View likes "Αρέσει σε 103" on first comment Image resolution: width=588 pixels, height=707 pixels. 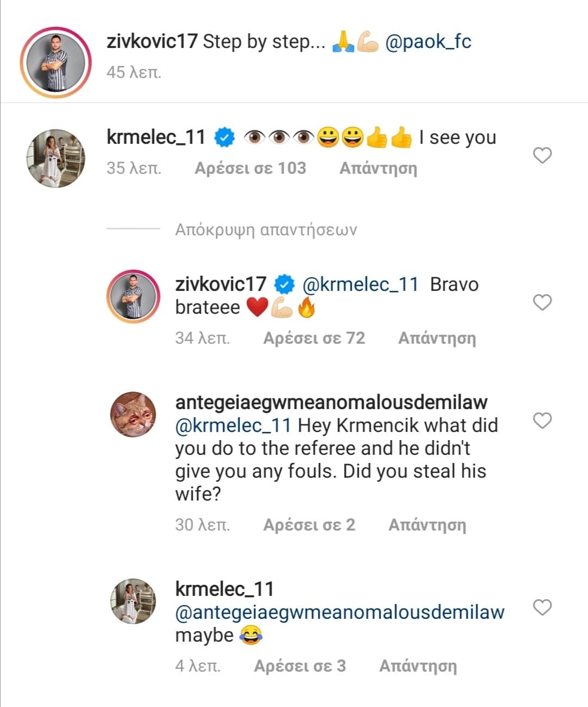click(x=250, y=168)
